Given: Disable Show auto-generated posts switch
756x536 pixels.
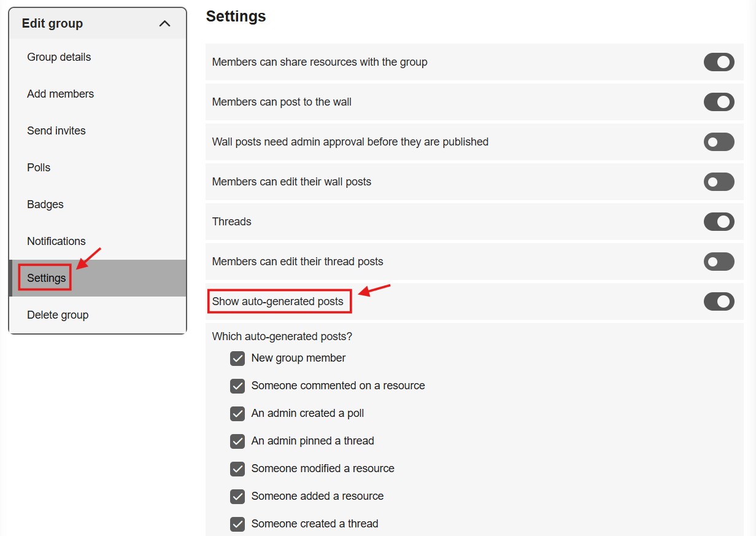Looking at the screenshot, I should coord(719,301).
